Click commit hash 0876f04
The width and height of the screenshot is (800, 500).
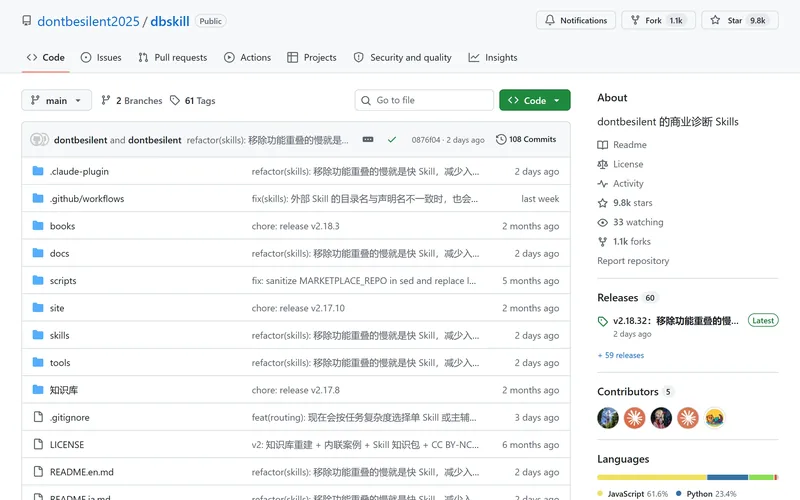click(426, 140)
